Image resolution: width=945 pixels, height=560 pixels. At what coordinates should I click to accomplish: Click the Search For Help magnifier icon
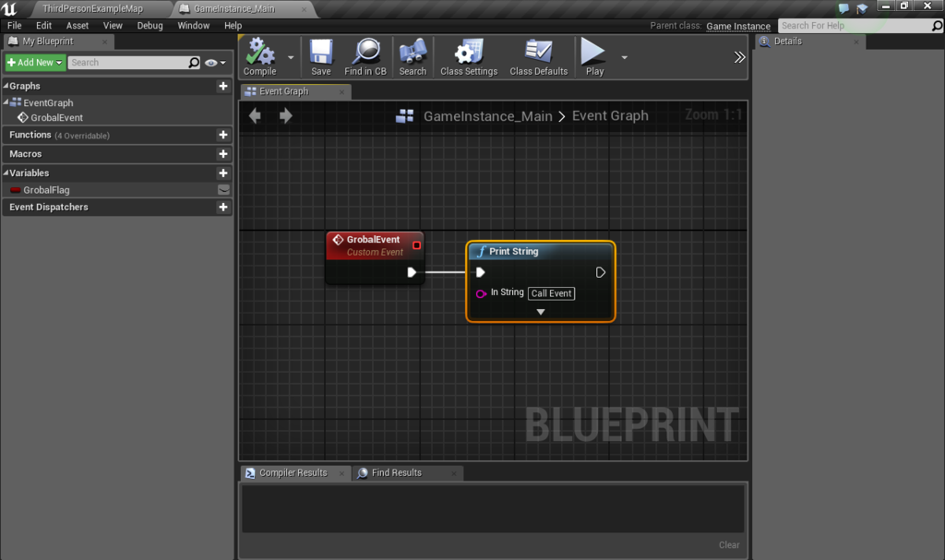(x=937, y=25)
